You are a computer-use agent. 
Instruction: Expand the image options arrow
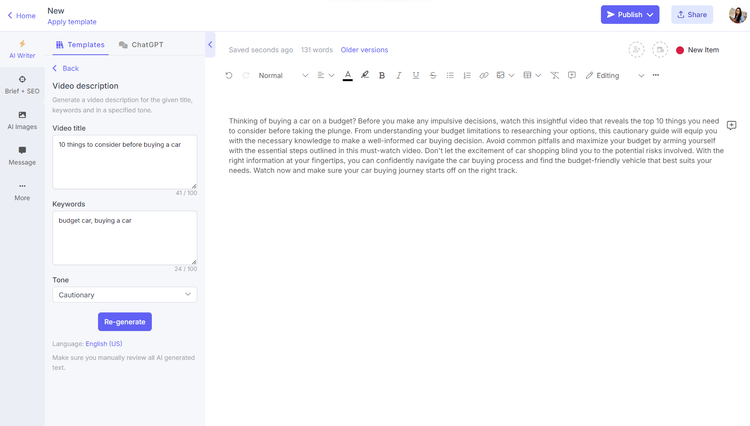pyautogui.click(x=511, y=76)
